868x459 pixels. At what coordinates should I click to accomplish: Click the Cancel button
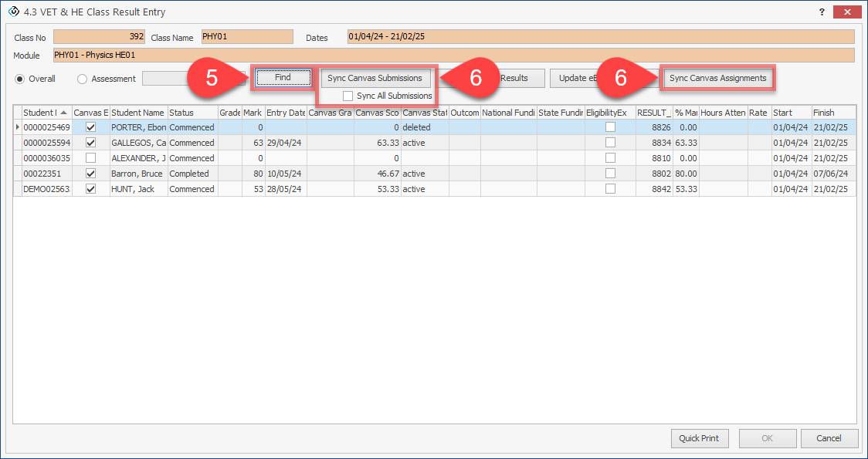(829, 438)
